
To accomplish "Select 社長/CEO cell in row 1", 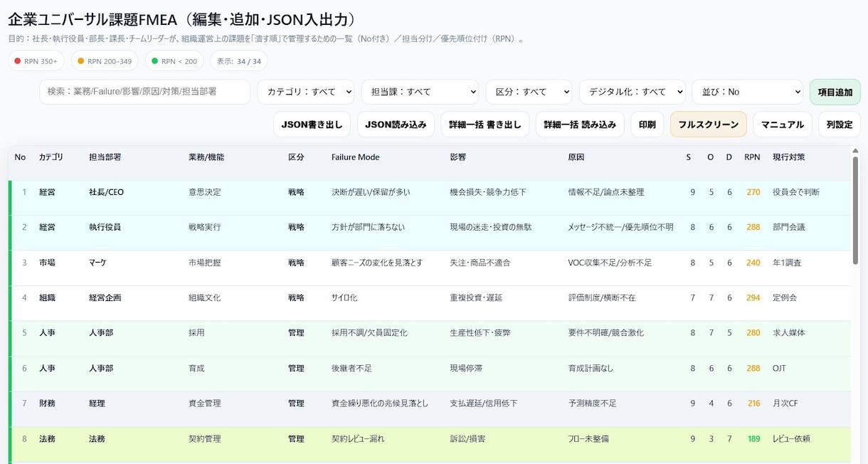I will pos(106,192).
